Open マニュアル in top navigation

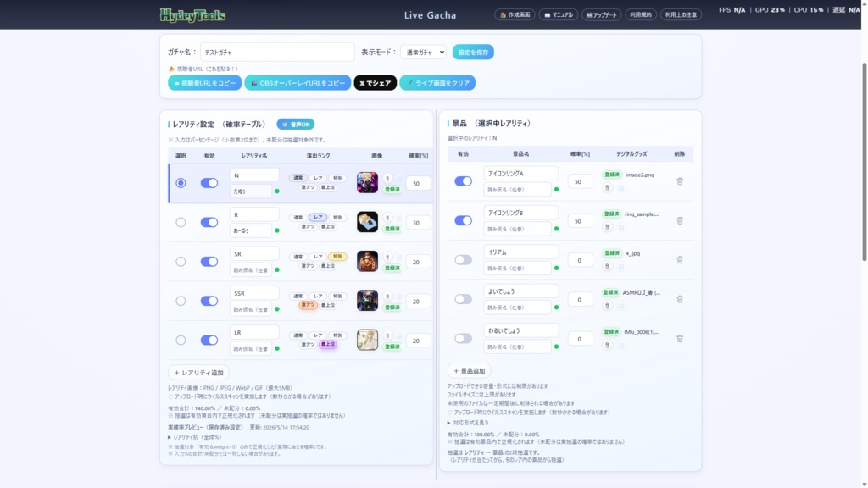[x=559, y=15]
